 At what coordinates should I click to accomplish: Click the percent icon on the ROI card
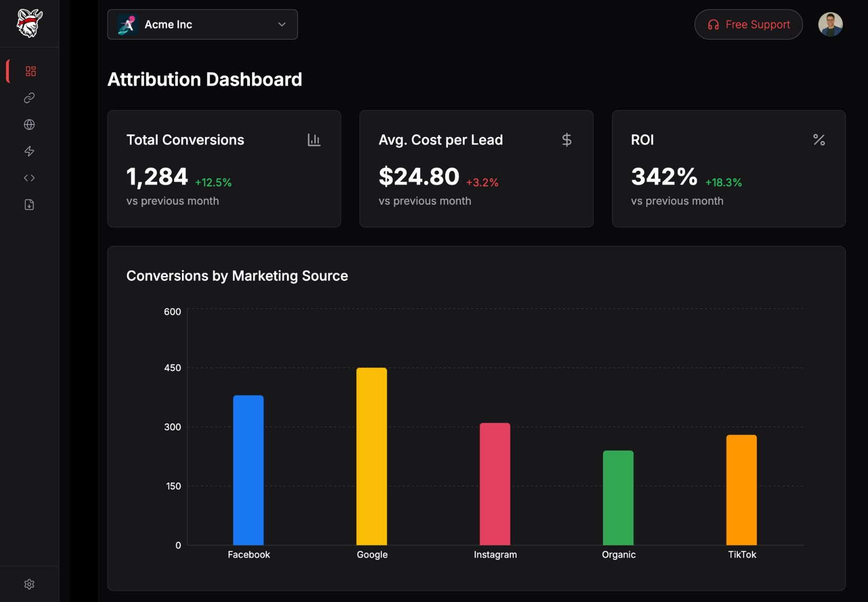click(819, 140)
